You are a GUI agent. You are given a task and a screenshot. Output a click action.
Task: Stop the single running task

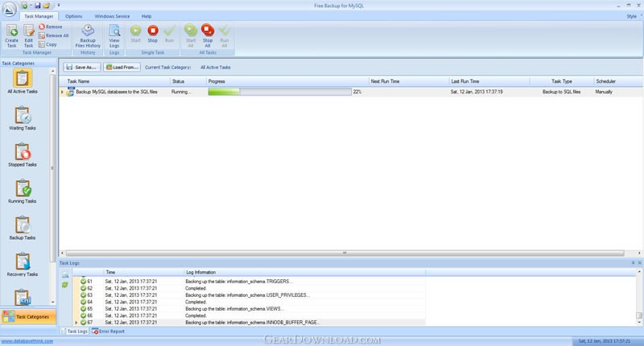(152, 35)
